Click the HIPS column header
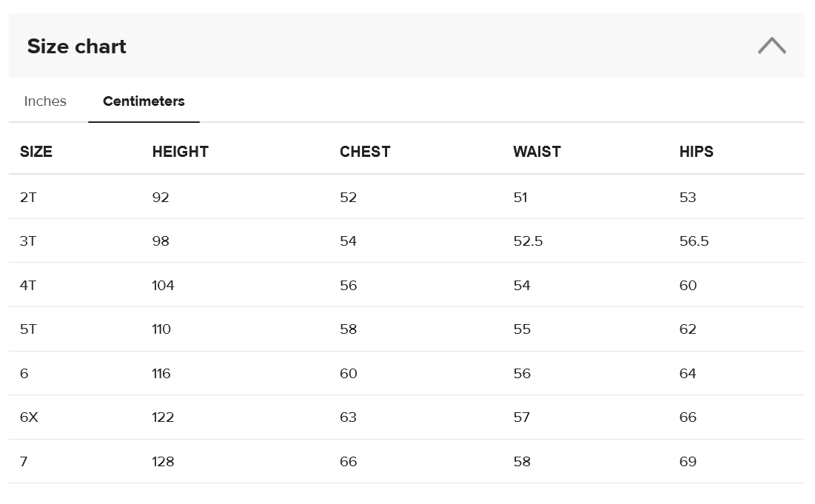This screenshot has width=815, height=504. point(697,152)
